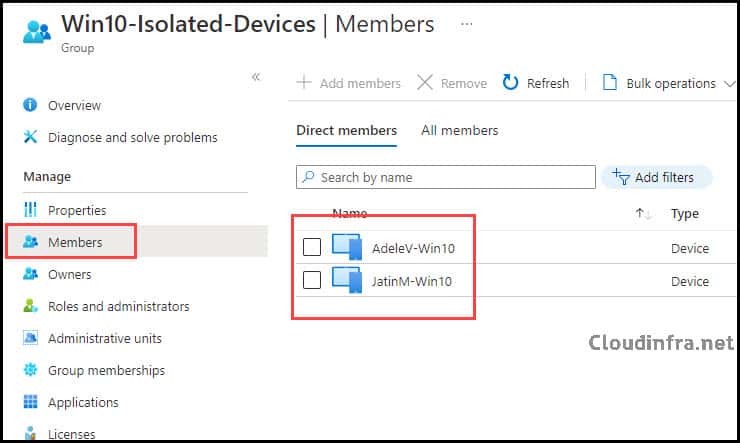Click the Device type cell for JatinM-Win10

pyautogui.click(x=690, y=281)
